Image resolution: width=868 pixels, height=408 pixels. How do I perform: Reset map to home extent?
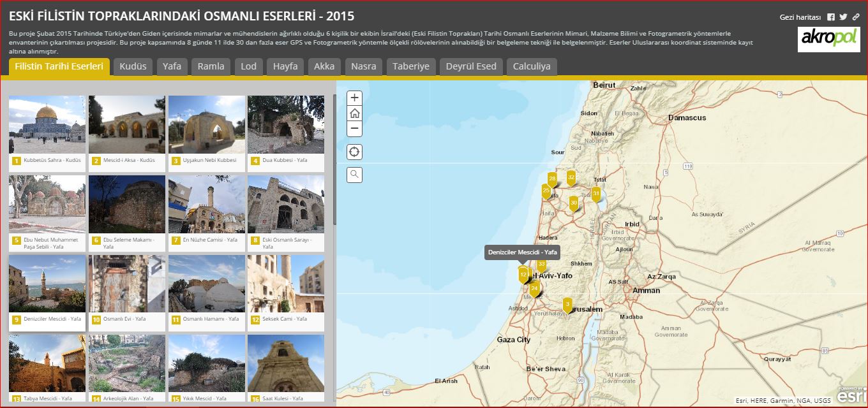click(x=355, y=113)
